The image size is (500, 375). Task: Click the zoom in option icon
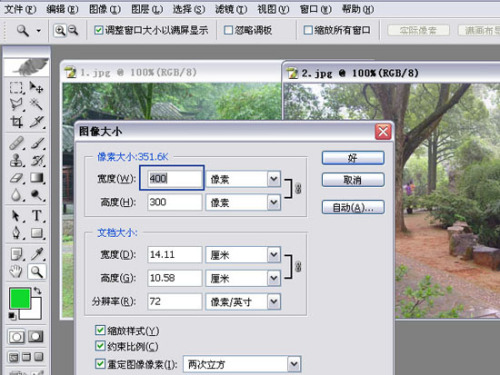pos(60,31)
